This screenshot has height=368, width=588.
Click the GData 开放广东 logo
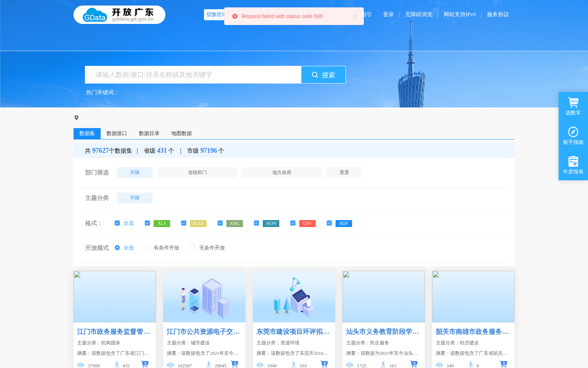click(x=119, y=15)
